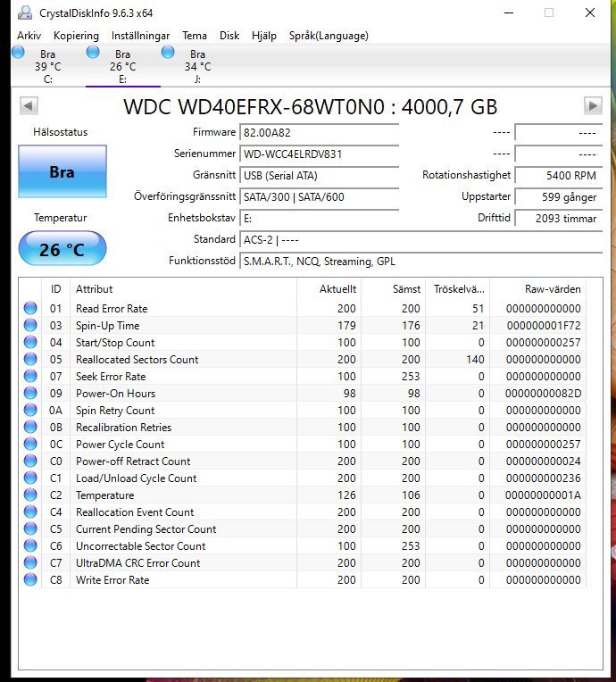Click the status orb for Read Error Rate
616x682 pixels.
(x=31, y=309)
